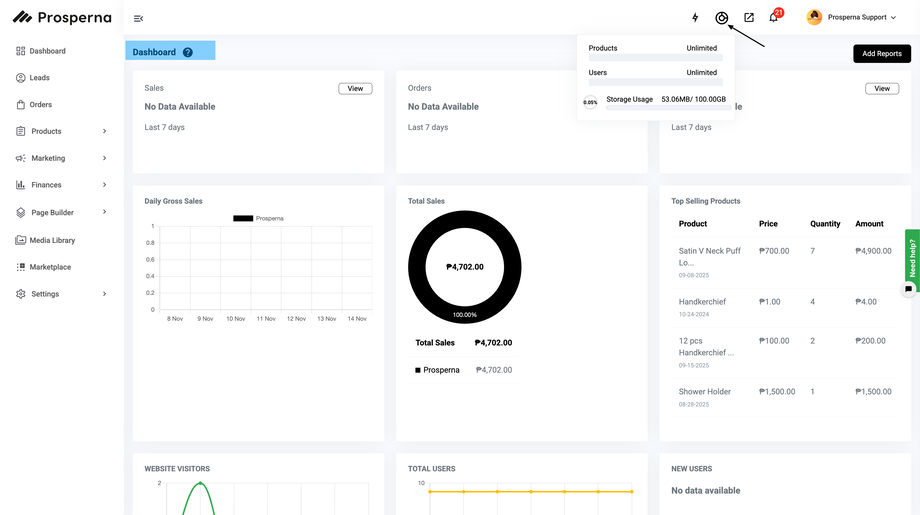Viewport: 920px width, 515px height.
Task: Open the chat bubble help icon
Action: (908, 289)
